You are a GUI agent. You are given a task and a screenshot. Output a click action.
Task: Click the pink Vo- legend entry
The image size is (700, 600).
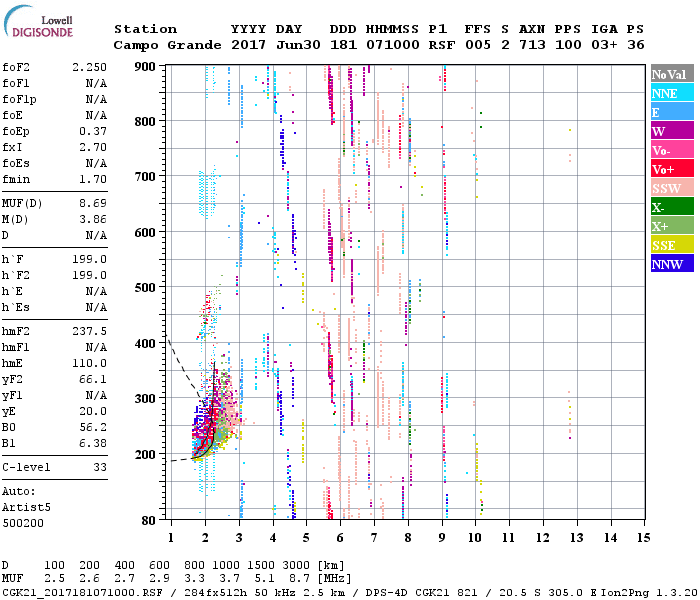point(671,150)
